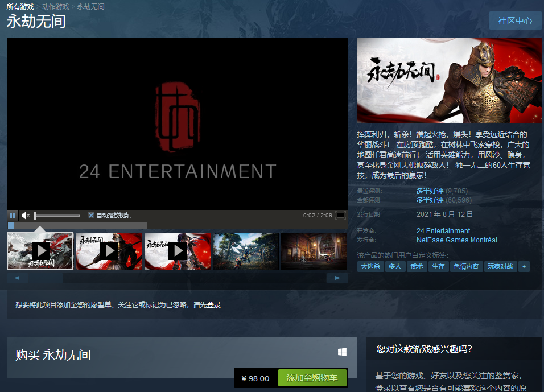
Task: Open the temple interior screenshot thumbnail
Action: click(x=314, y=251)
